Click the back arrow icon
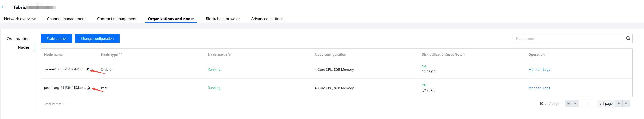Viewport: 644px width, 119px height. tap(3, 7)
